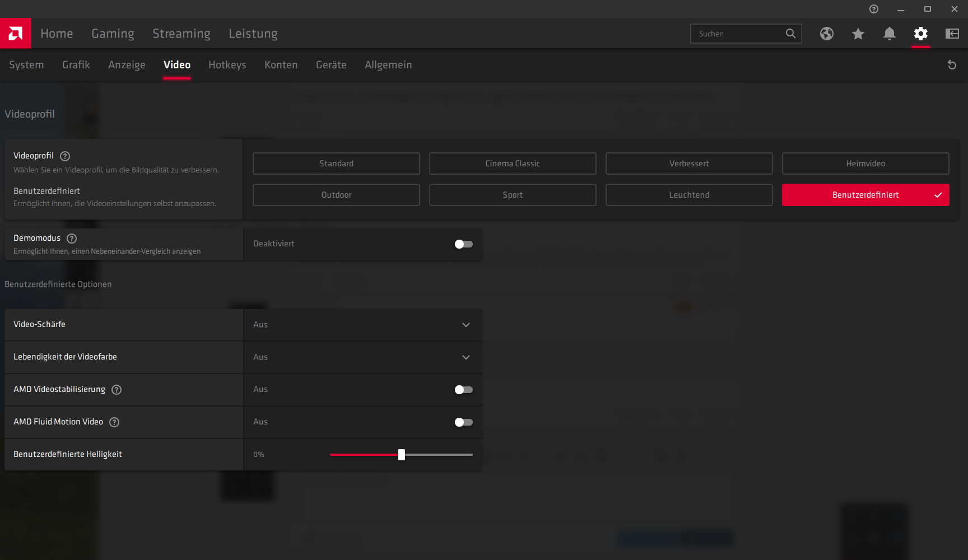Show help for Demomodus

point(72,239)
